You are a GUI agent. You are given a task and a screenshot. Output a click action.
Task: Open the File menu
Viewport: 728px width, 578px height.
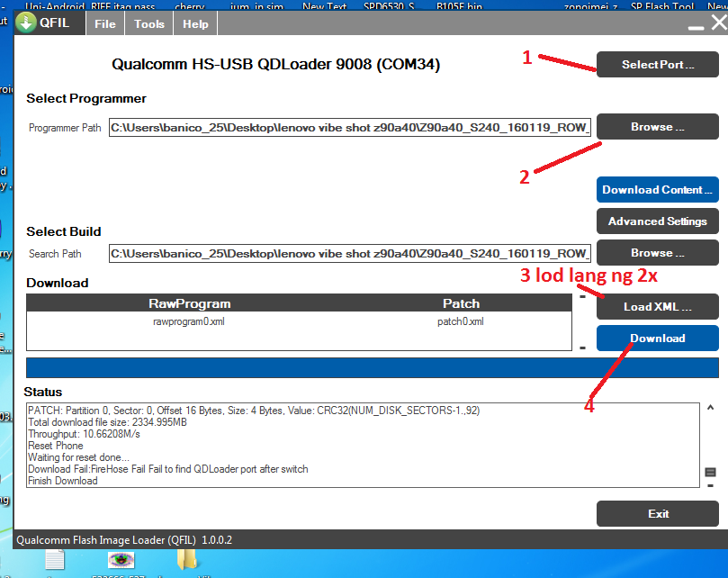tap(105, 24)
